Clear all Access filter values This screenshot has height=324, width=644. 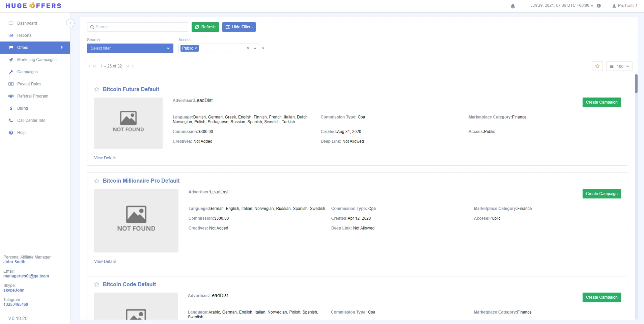click(x=248, y=48)
